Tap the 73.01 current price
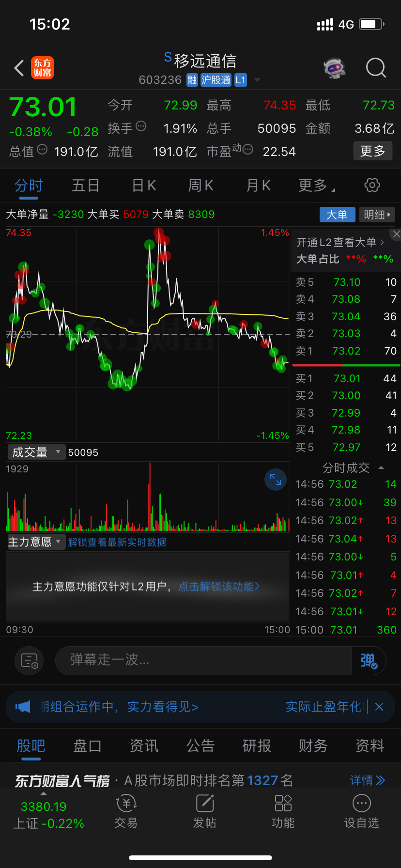 (43, 107)
